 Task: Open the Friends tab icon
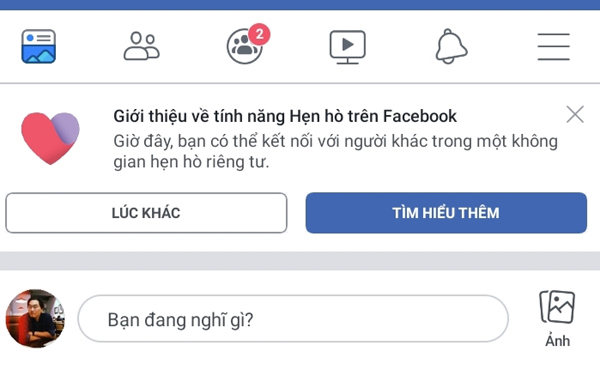tap(141, 46)
